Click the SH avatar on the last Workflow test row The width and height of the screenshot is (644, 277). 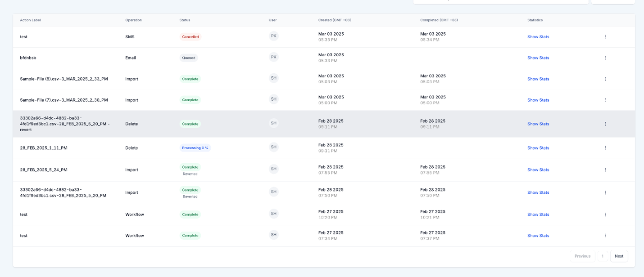pyautogui.click(x=273, y=234)
